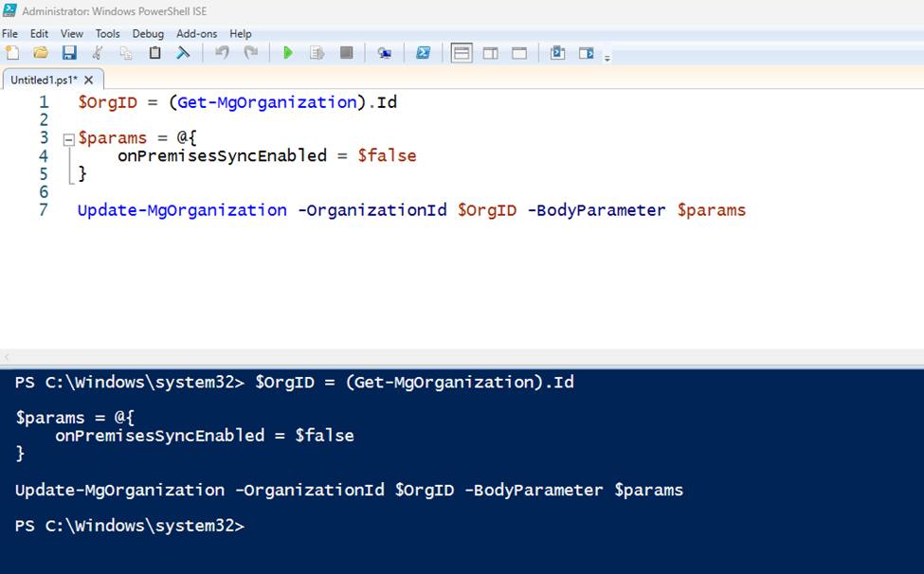Open the Add-ons menu
The image size is (924, 574).
197,33
